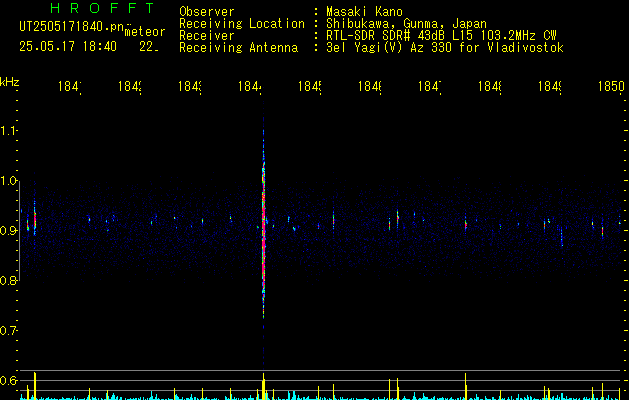Image resolution: width=629 pixels, height=400 pixels.
Task: Click the word meteor label
Action: [145, 32]
